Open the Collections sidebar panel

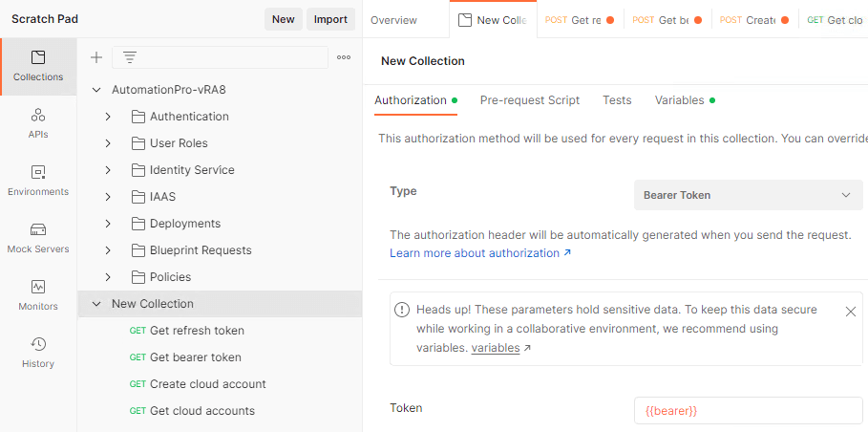pyautogui.click(x=38, y=66)
